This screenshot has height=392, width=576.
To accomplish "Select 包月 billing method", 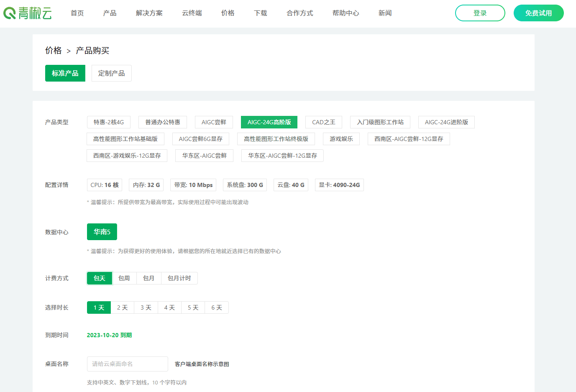I will tap(149, 278).
